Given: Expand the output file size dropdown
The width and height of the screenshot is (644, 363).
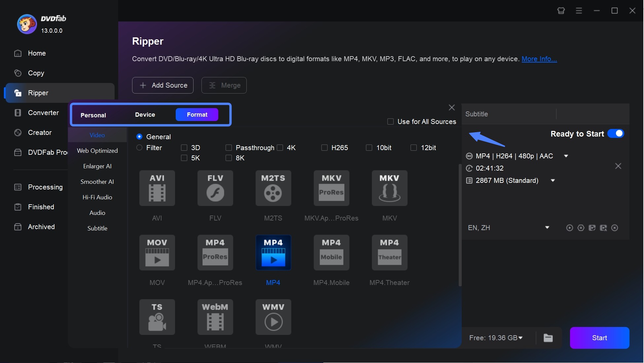Looking at the screenshot, I should point(553,180).
